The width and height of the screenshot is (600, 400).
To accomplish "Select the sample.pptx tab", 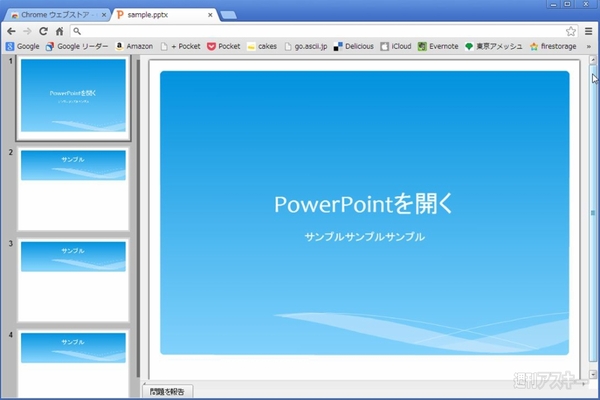I will click(165, 15).
